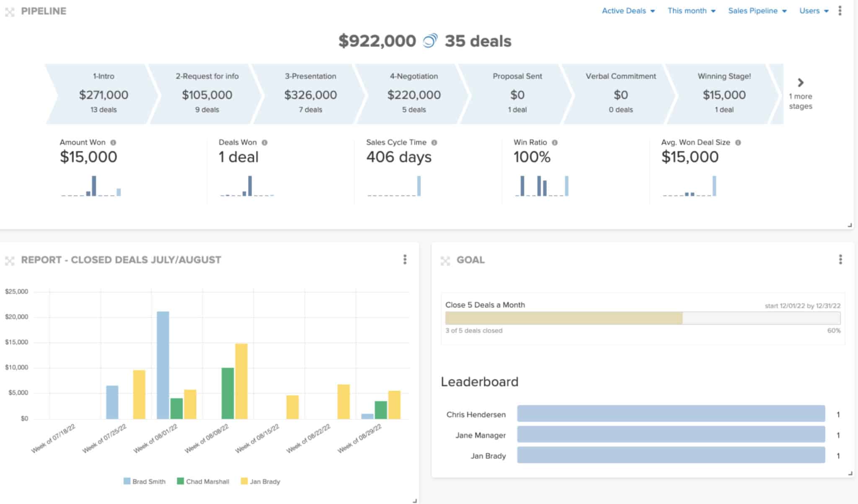
Task: Select the 4-Negotiation pipeline stage
Action: pyautogui.click(x=413, y=93)
